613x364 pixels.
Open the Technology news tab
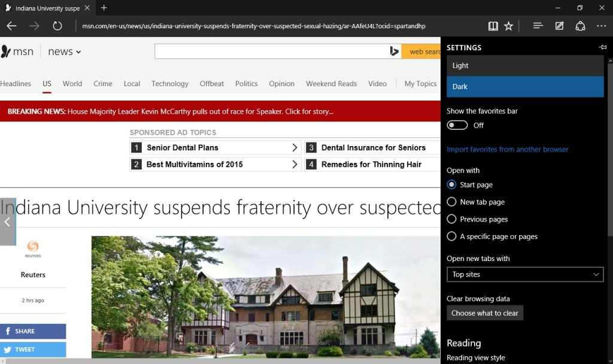[169, 84]
